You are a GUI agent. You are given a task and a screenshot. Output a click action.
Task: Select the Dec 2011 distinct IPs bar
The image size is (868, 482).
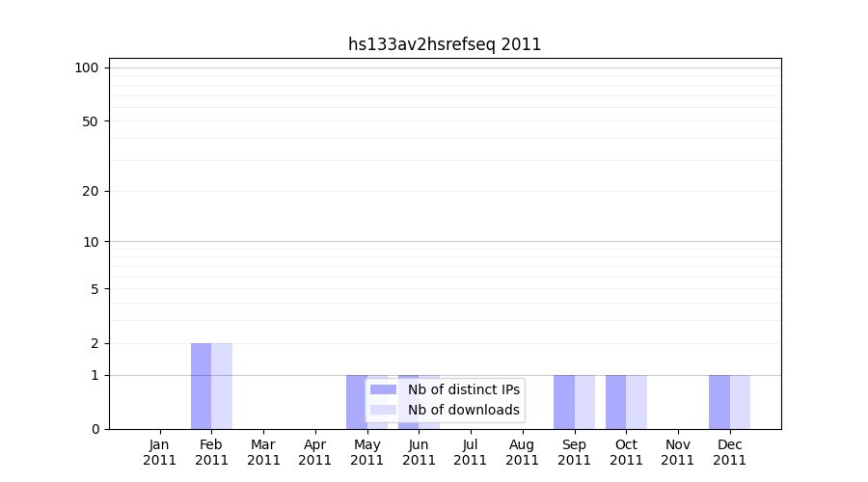[x=719, y=402]
